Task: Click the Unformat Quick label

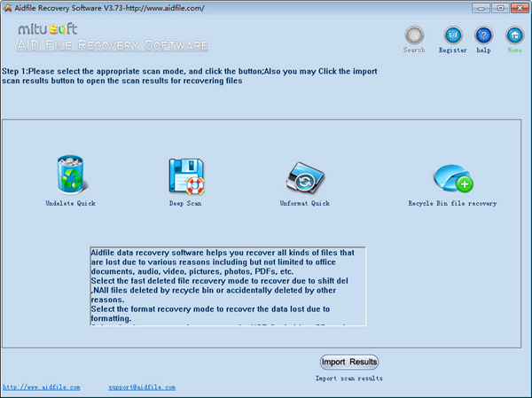Action: point(305,203)
